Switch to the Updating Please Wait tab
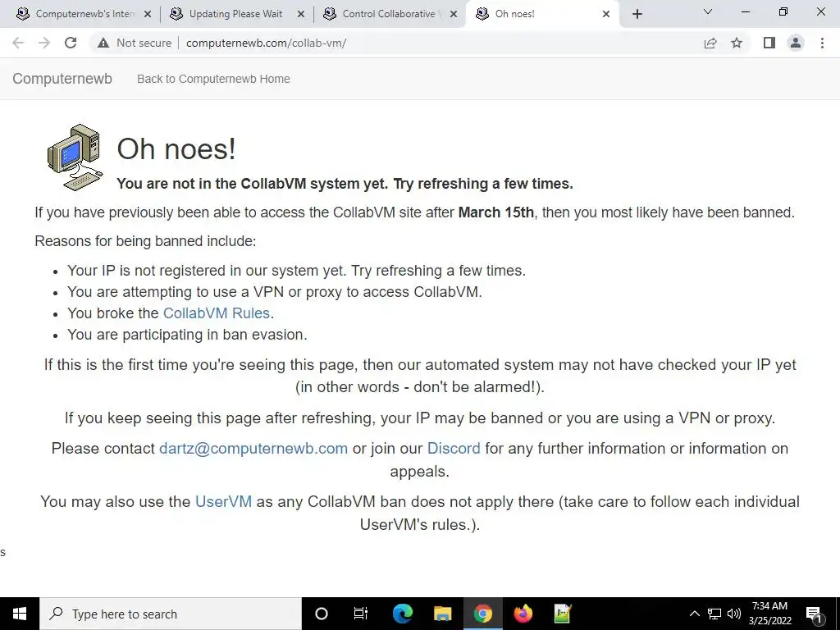 click(x=235, y=14)
